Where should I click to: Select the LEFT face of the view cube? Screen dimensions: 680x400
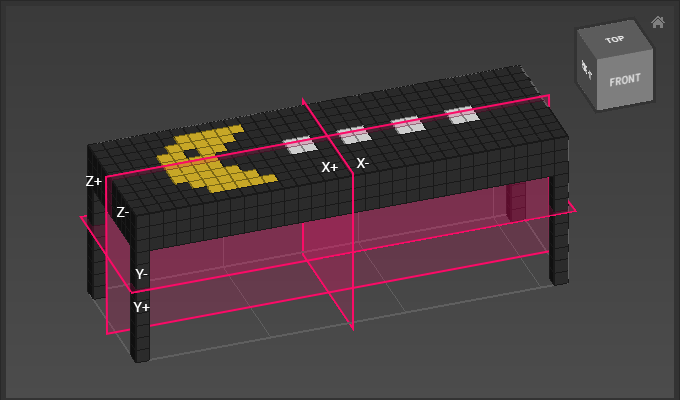pos(587,70)
